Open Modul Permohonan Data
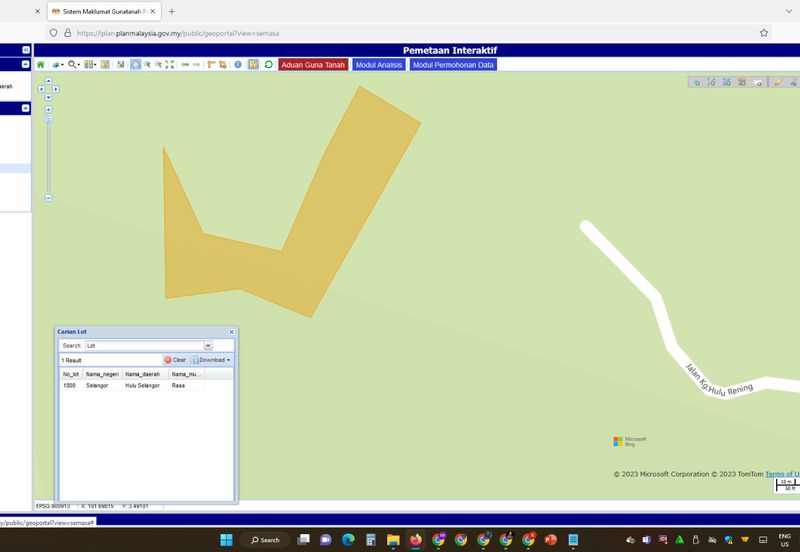800x552 pixels. (x=453, y=64)
